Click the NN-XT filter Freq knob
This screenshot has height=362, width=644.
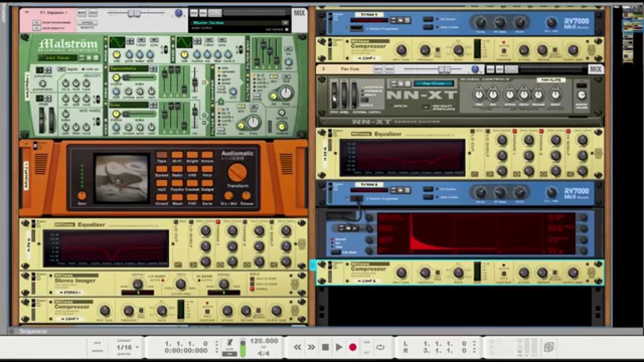click(x=479, y=95)
